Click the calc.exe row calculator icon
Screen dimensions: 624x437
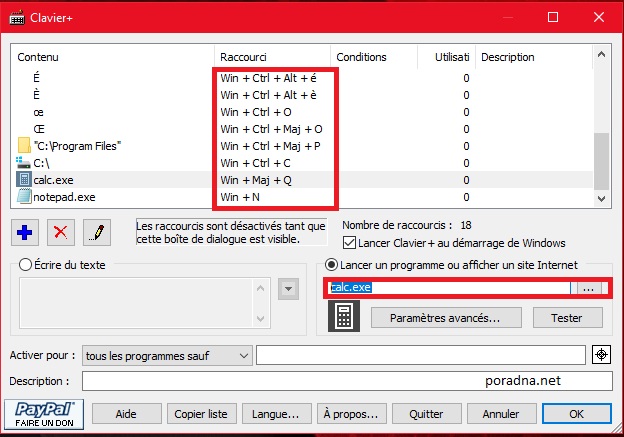(x=24, y=179)
